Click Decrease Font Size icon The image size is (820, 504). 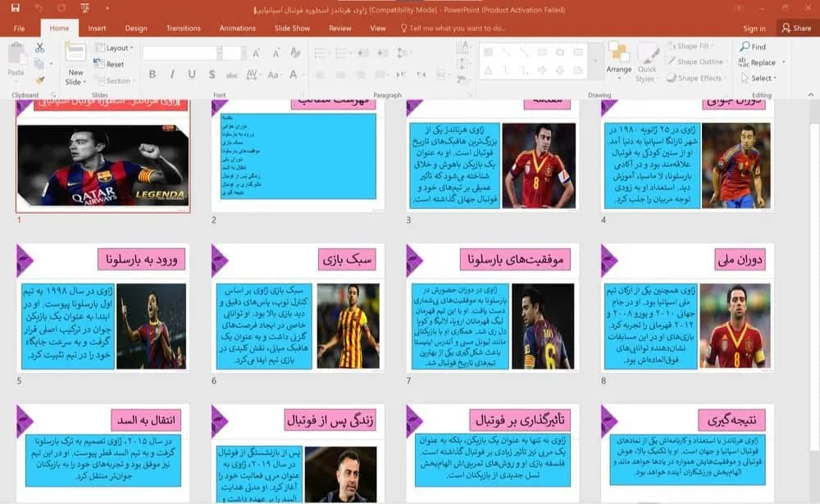pos(276,52)
